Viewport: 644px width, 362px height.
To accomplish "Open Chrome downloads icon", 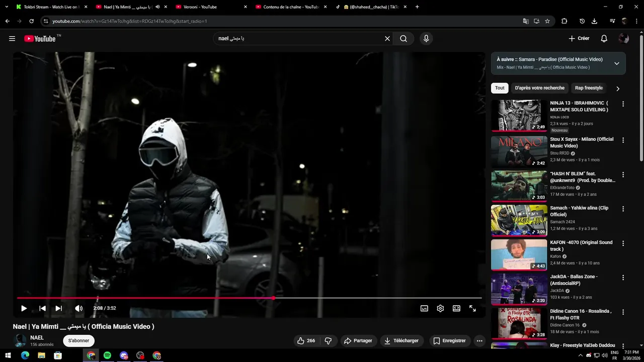I will (594, 21).
